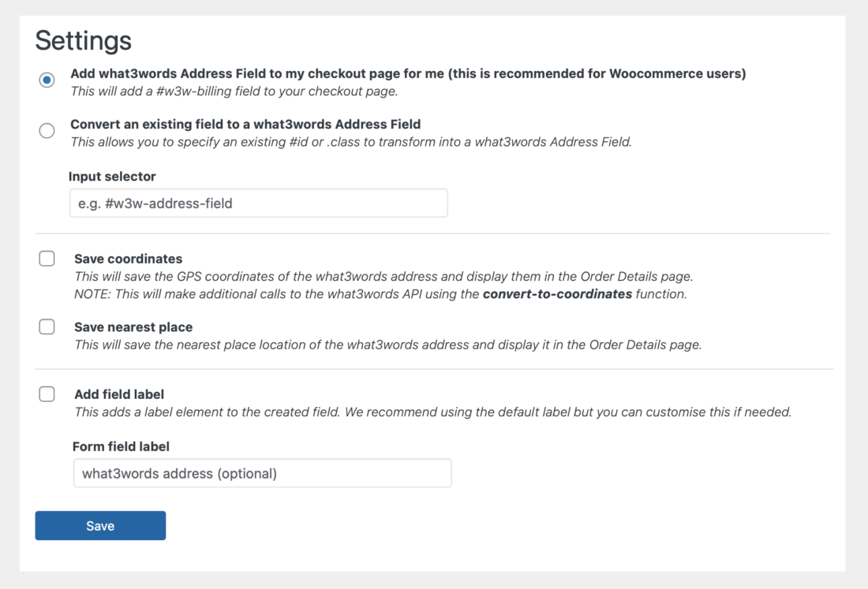Tick the Save nearest place checkbox
Screen dimensions: 868x589
47,327
